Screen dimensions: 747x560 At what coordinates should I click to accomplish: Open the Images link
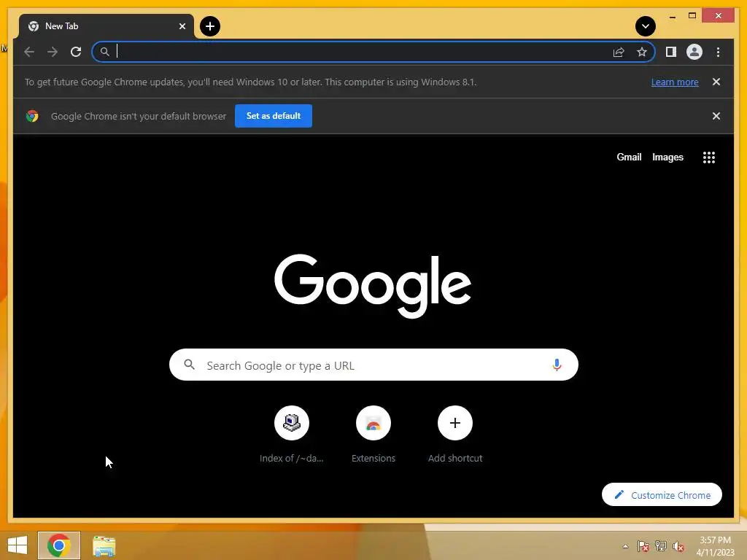click(x=667, y=157)
